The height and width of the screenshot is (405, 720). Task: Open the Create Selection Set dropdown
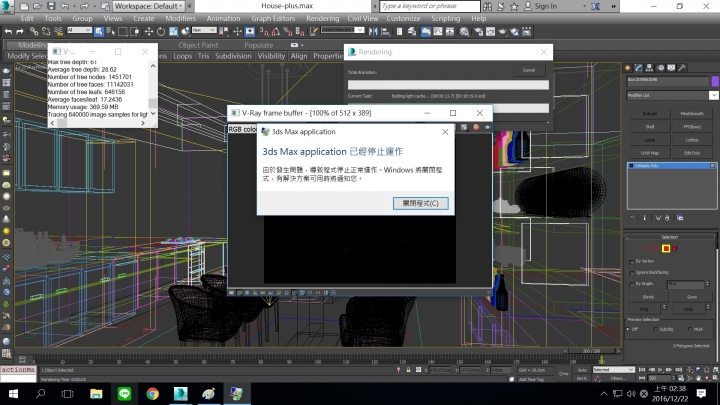coord(343,30)
